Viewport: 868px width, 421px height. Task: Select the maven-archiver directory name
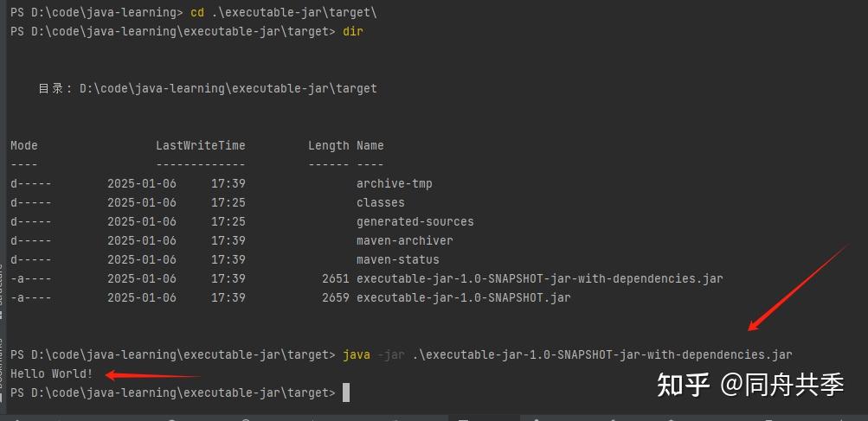pos(404,240)
